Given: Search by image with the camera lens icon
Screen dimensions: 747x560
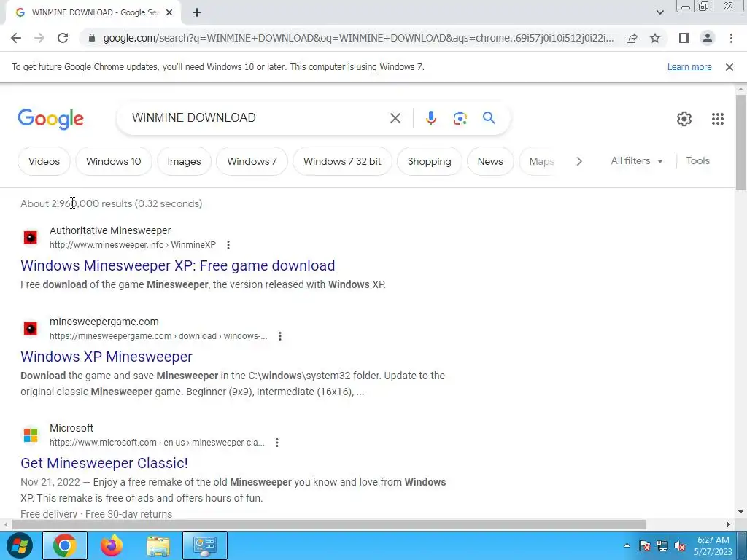Looking at the screenshot, I should [460, 118].
